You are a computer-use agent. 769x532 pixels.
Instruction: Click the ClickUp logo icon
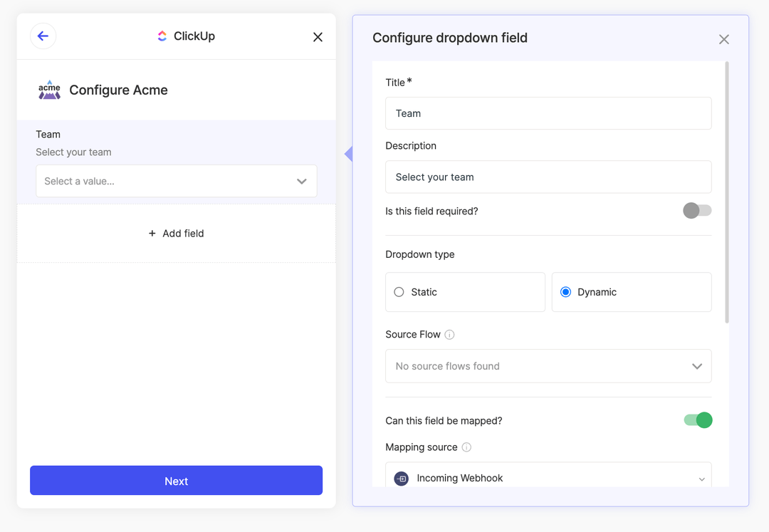pos(162,36)
